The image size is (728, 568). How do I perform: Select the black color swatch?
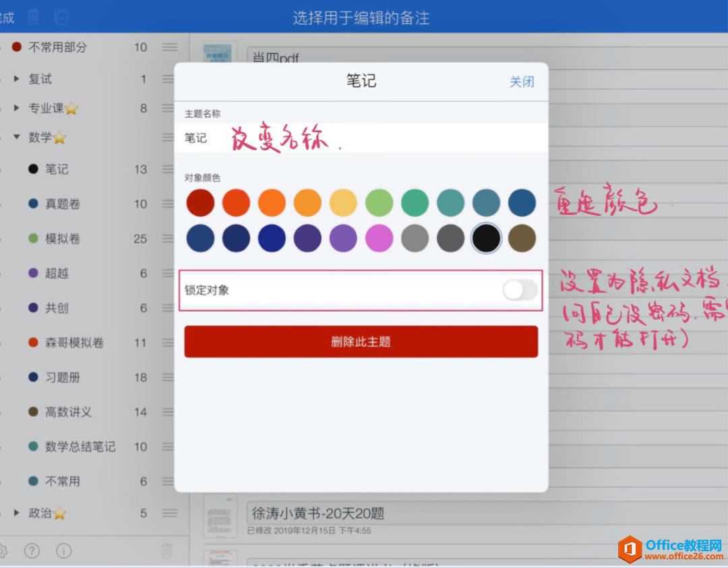pos(486,239)
